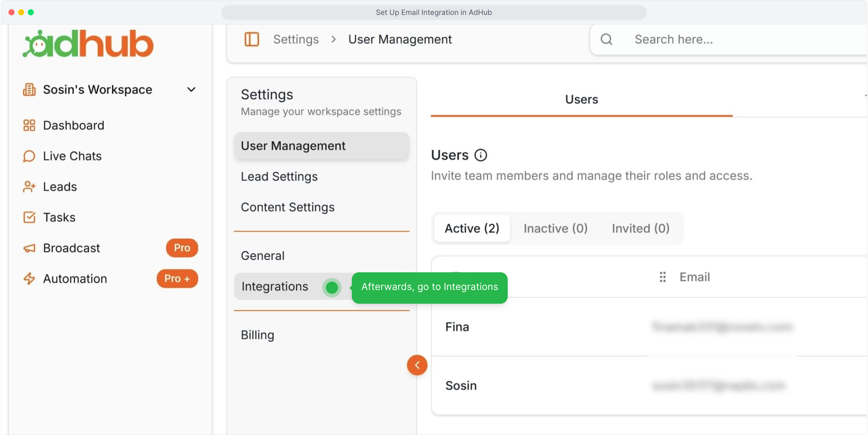
Task: Click the window title bar text
Action: (434, 12)
